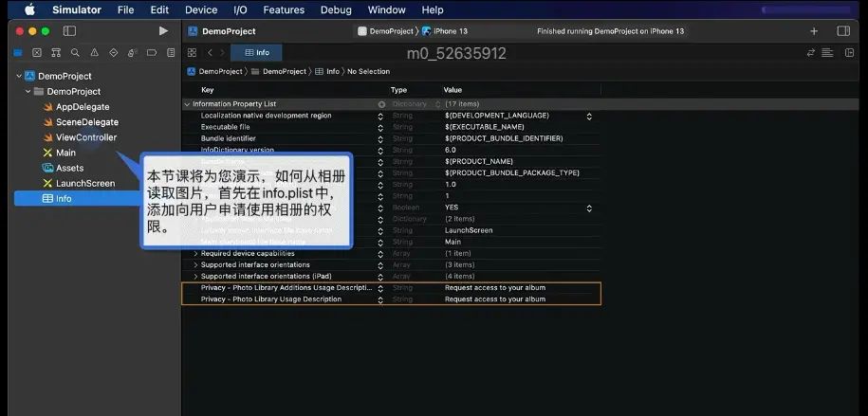868x416 pixels.
Task: Open the Device menu
Action: tap(201, 10)
